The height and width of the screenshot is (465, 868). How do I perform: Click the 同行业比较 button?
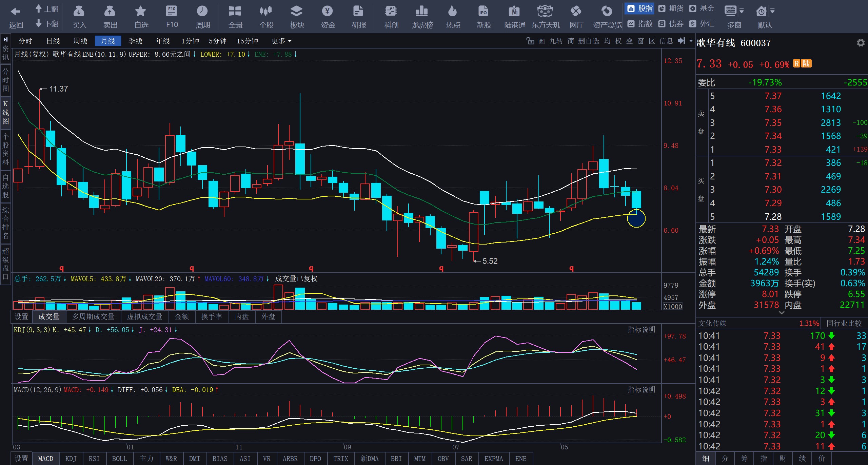(x=844, y=323)
